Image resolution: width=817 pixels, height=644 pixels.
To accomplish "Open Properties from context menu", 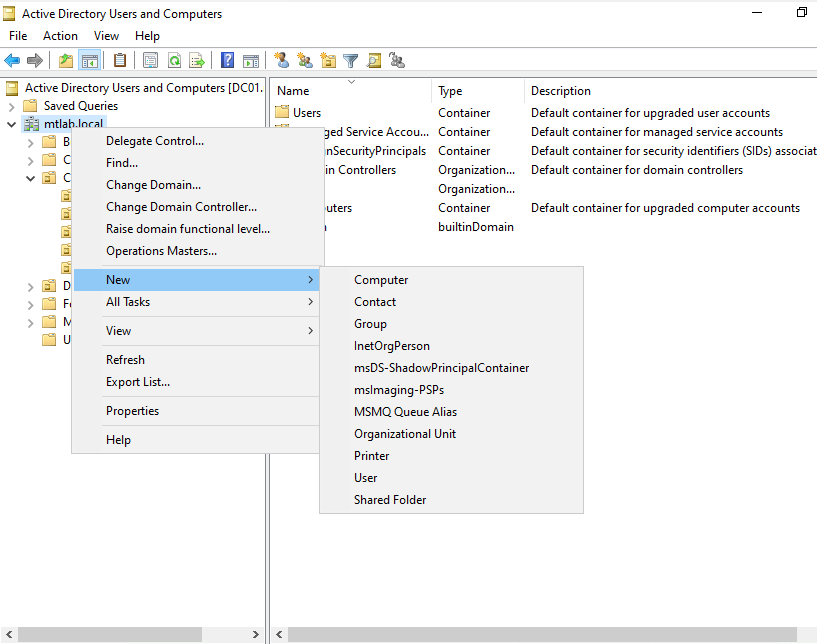I will coord(196,411).
